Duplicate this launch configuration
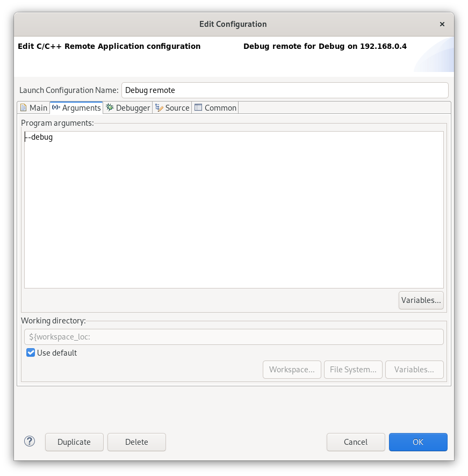This screenshot has height=476, width=468. pos(74,442)
